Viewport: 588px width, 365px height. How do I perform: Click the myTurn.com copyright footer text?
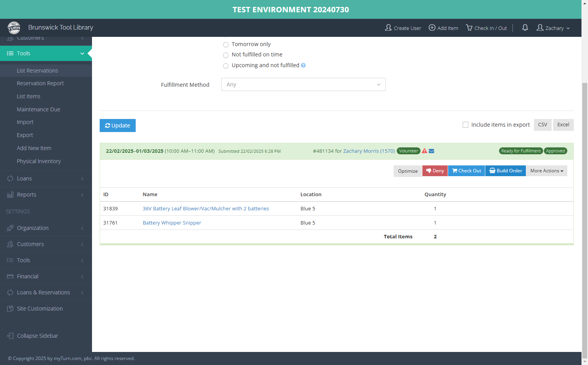(x=71, y=358)
